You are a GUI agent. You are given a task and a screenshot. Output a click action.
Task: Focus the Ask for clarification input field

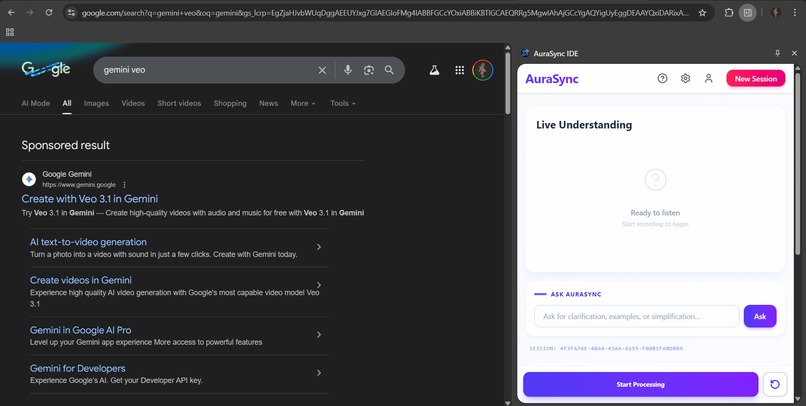(x=636, y=316)
